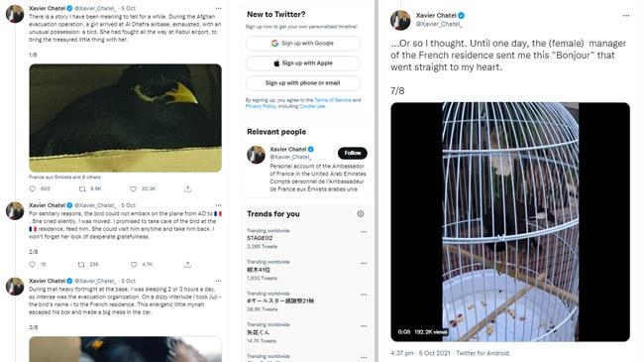The image size is (644, 362).
Task: Retweet the 2/8 tweet
Action: (x=81, y=265)
